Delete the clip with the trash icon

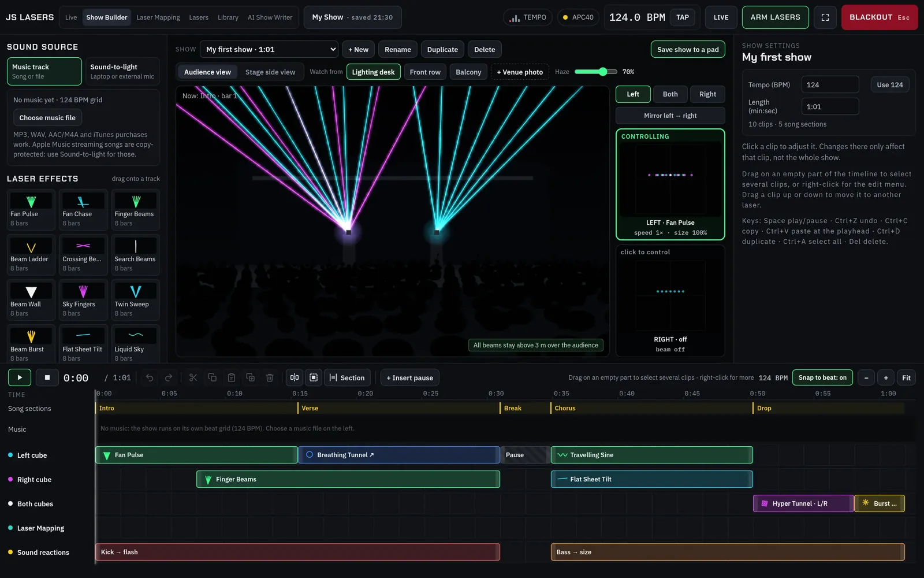coord(269,377)
